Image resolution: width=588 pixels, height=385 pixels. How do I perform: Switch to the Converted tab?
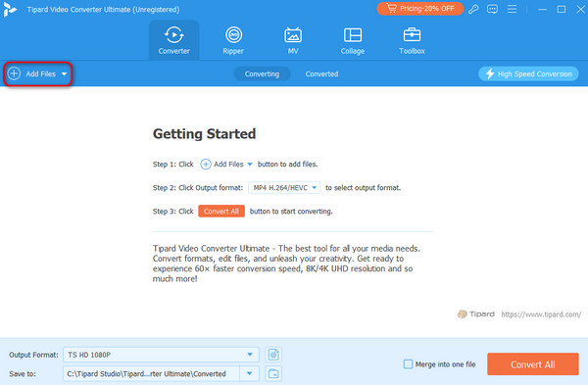pyautogui.click(x=321, y=73)
